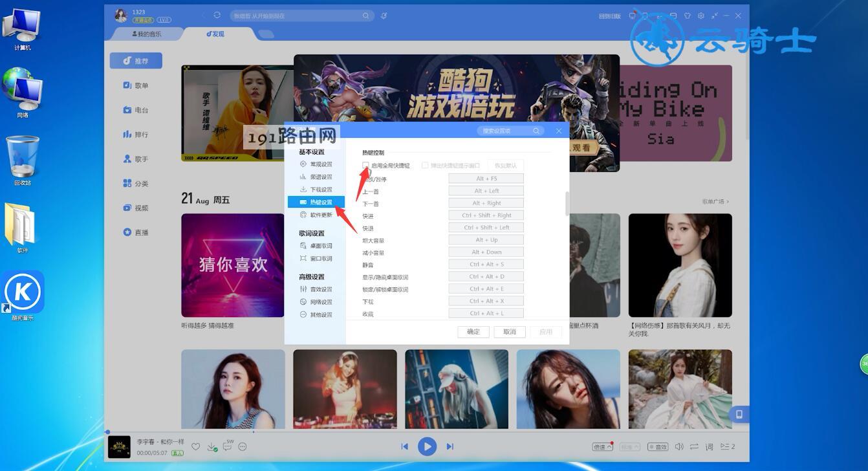Tick the 弹出快捷键提示窗口 checkbox
Screen dimensions: 868x471
tap(425, 166)
